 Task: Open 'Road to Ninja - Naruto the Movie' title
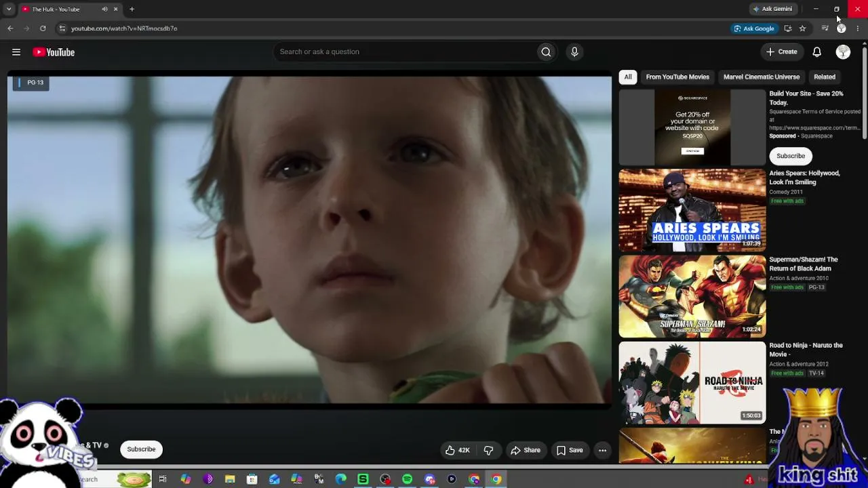806,350
